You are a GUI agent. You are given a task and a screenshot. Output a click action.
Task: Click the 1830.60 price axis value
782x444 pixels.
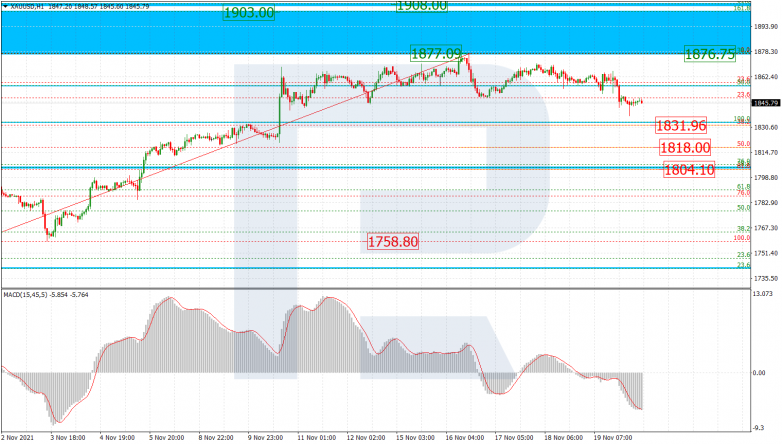766,128
